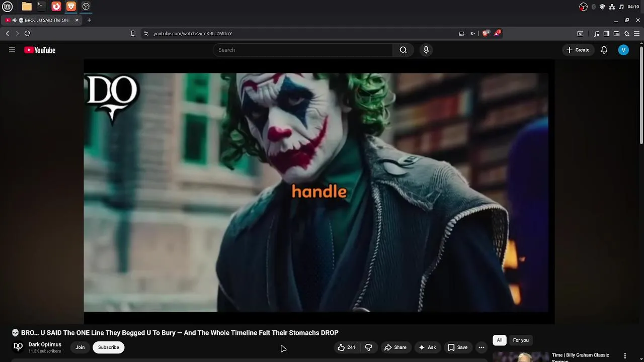Open the music note tray applet

pyautogui.click(x=621, y=7)
